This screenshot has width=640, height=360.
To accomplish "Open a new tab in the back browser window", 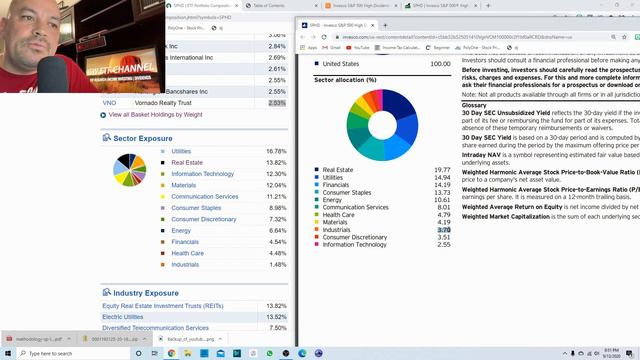I will [x=488, y=6].
